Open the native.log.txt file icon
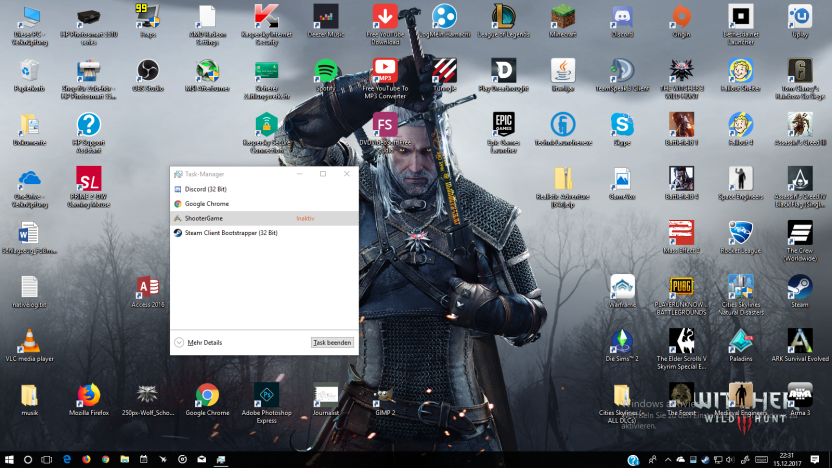The width and height of the screenshot is (832, 468). point(29,287)
